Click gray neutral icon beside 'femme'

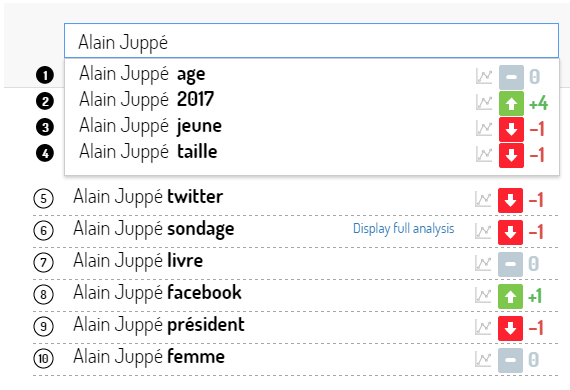(510, 360)
